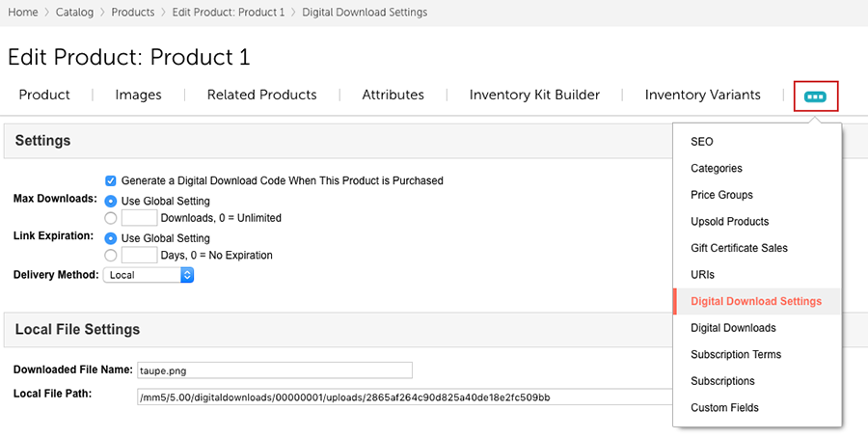Switch to the Product tab

point(44,95)
